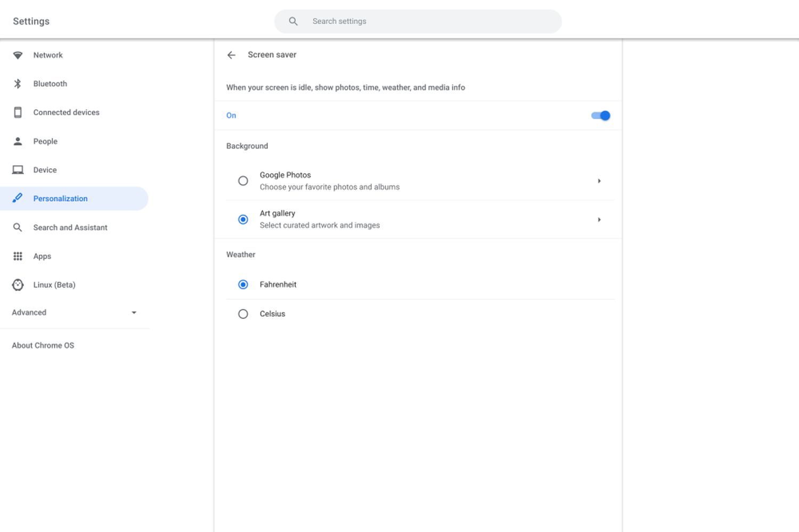Screen dimensions: 799x532
Task: Go to Search and Assistant section
Action: click(x=70, y=227)
